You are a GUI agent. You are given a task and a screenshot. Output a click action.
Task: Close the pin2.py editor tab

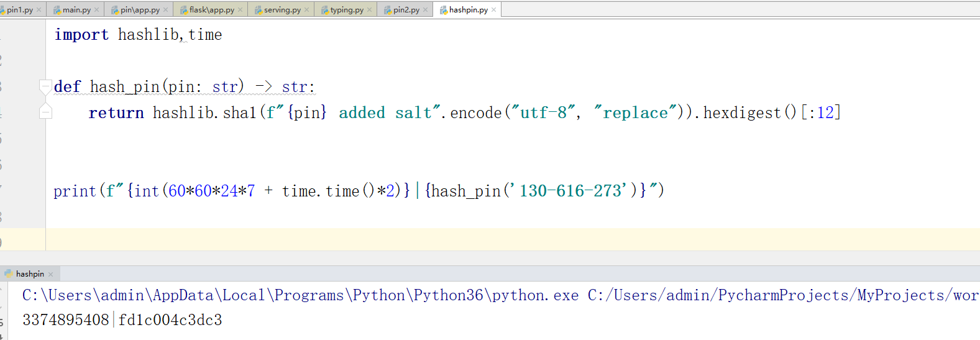click(426, 10)
